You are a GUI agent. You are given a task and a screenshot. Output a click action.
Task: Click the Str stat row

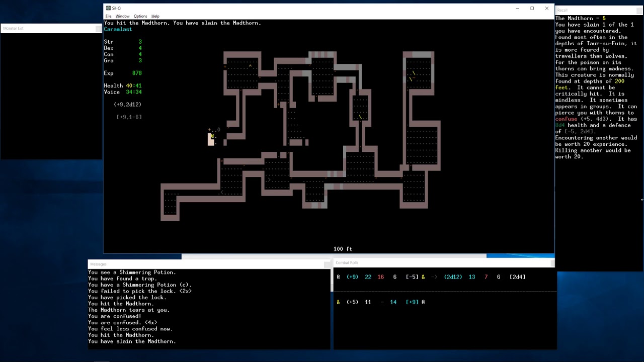[123, 42]
